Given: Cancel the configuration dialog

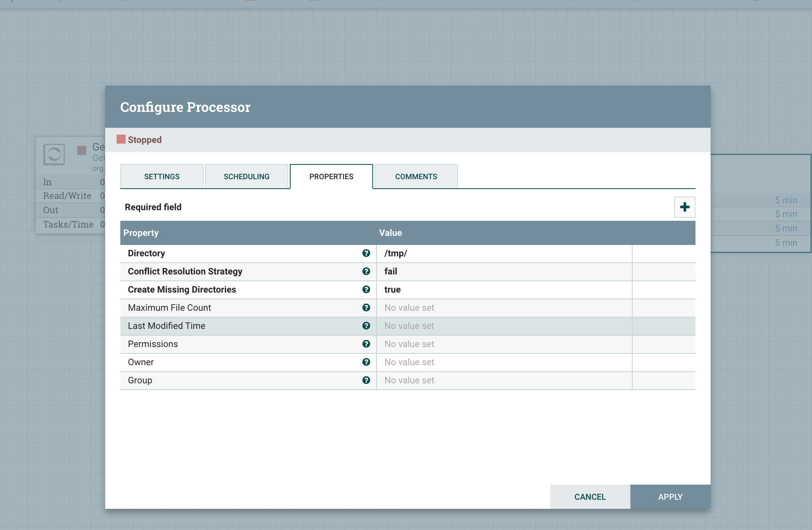Looking at the screenshot, I should [x=590, y=496].
